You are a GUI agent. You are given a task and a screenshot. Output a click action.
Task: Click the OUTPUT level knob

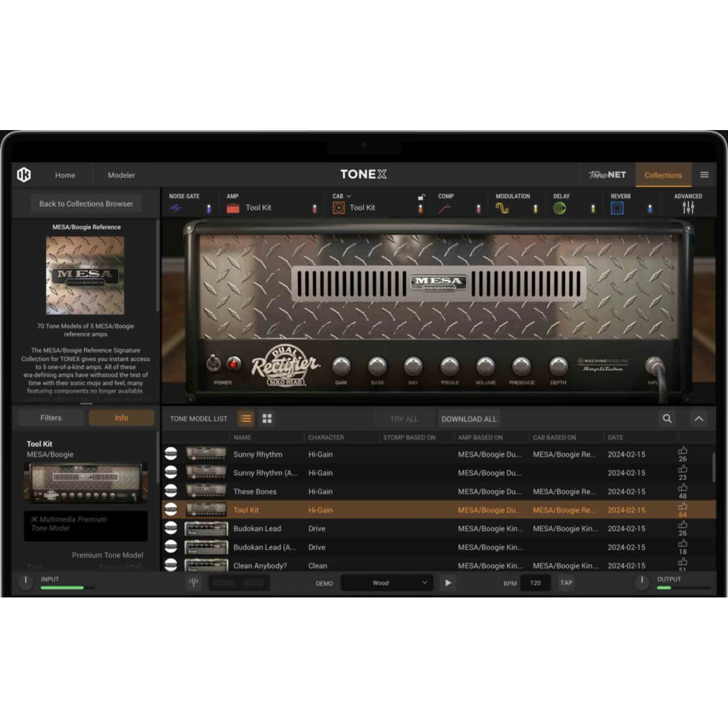click(x=642, y=581)
